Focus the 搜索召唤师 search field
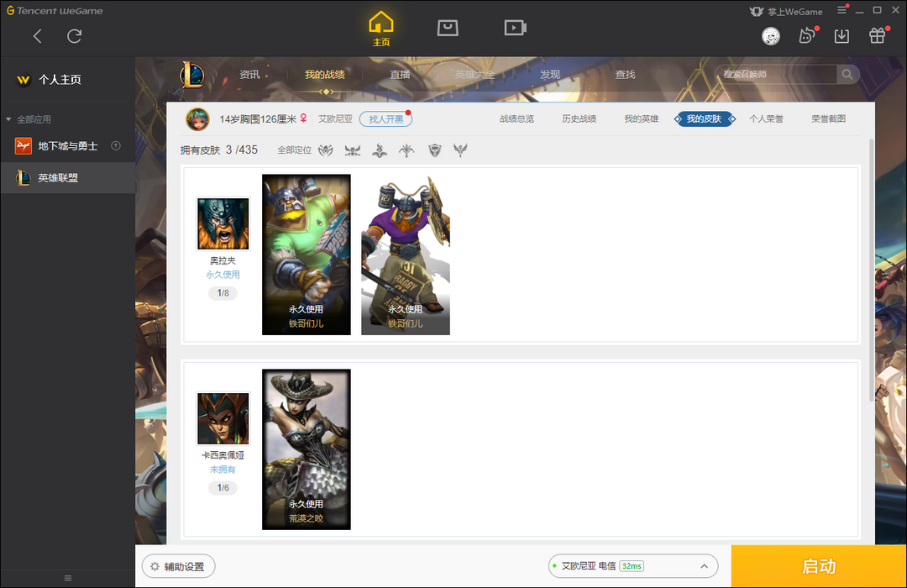This screenshot has height=588, width=907. pos(776,74)
